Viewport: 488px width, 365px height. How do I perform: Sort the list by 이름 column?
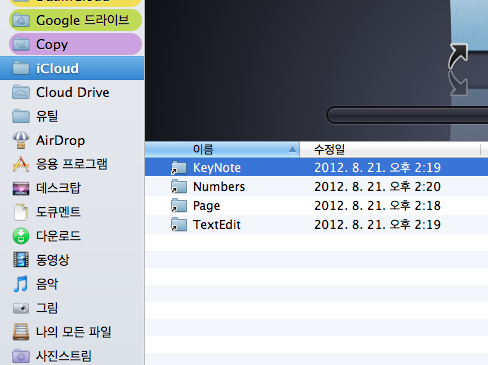222,149
